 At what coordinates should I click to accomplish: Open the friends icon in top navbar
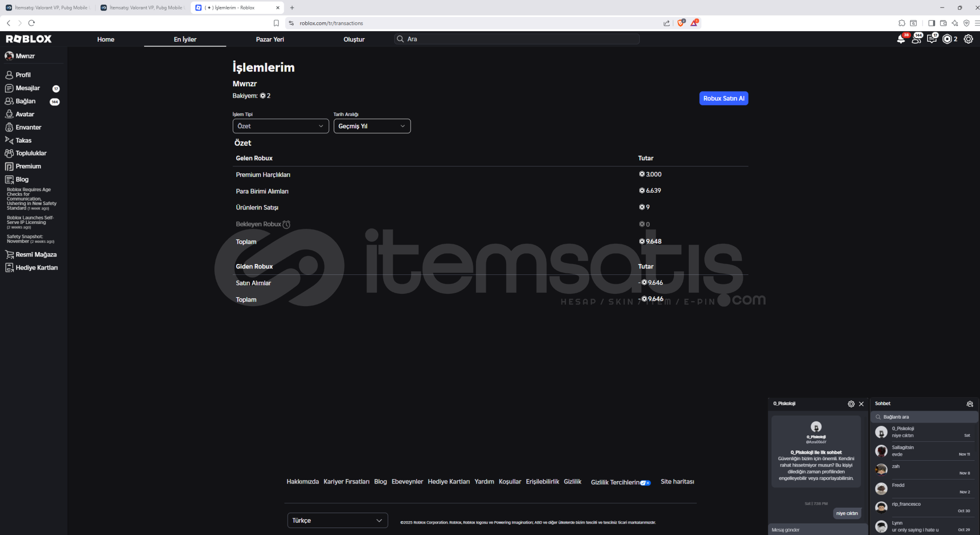point(916,39)
